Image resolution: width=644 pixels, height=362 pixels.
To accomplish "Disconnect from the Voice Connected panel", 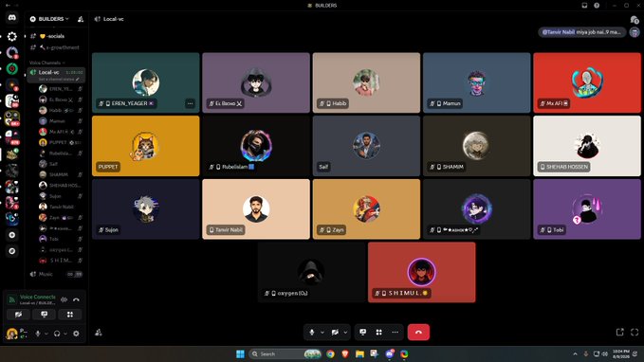I will (x=77, y=299).
